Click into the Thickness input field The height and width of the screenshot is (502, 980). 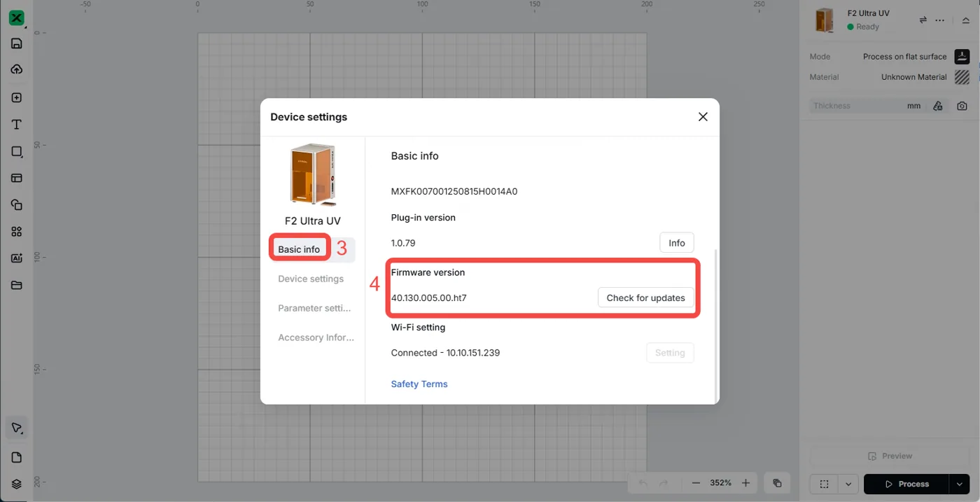(x=867, y=106)
